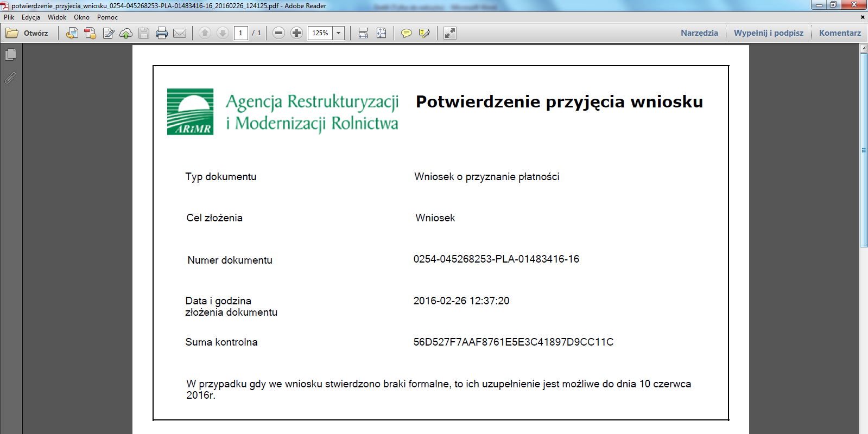Select the highlight text tool icon
868x434 pixels.
pos(425,33)
